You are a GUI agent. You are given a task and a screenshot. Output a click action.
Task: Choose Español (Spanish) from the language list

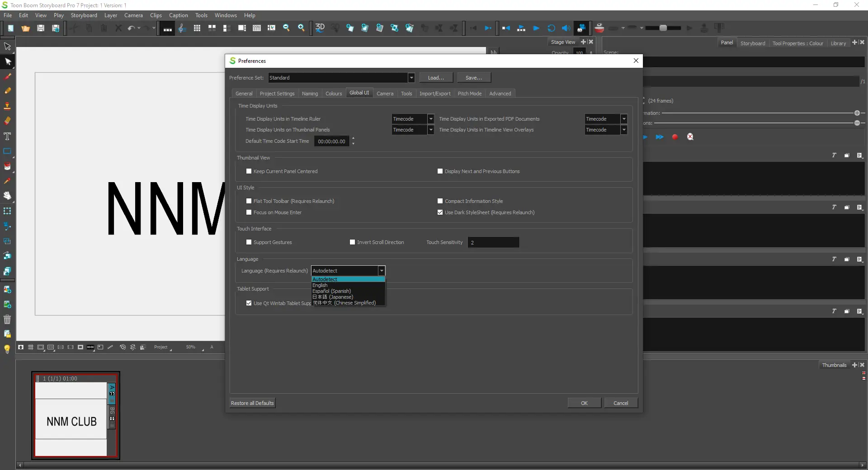point(348,291)
